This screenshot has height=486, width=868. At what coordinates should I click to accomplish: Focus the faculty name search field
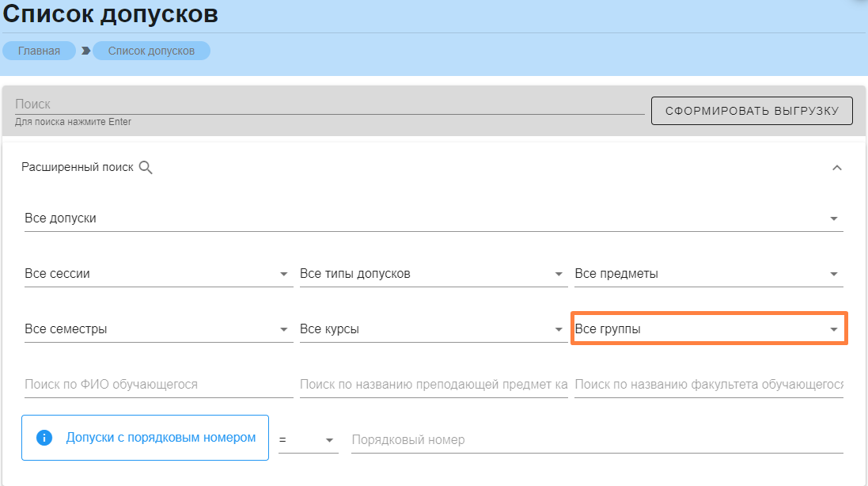[708, 385]
